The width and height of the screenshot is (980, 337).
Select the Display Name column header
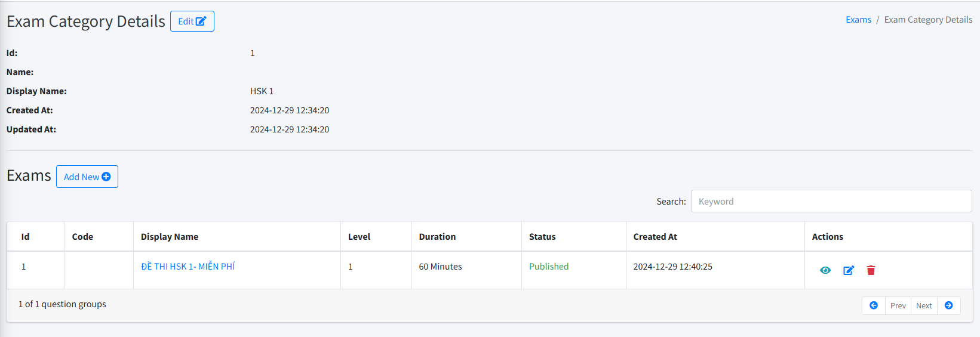pyautogui.click(x=170, y=237)
